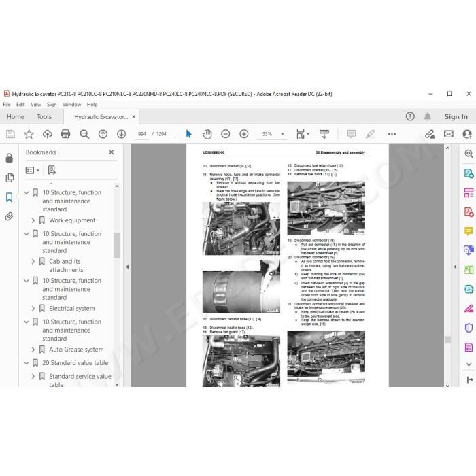Image resolution: width=476 pixels, height=476 pixels.
Task: Open the Edit menu
Action: pyautogui.click(x=20, y=105)
